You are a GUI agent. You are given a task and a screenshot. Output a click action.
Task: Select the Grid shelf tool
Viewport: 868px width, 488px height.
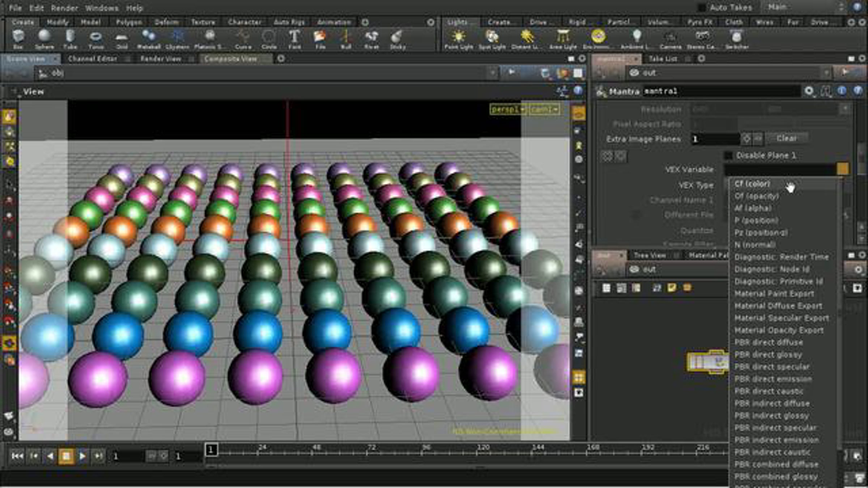click(x=122, y=39)
